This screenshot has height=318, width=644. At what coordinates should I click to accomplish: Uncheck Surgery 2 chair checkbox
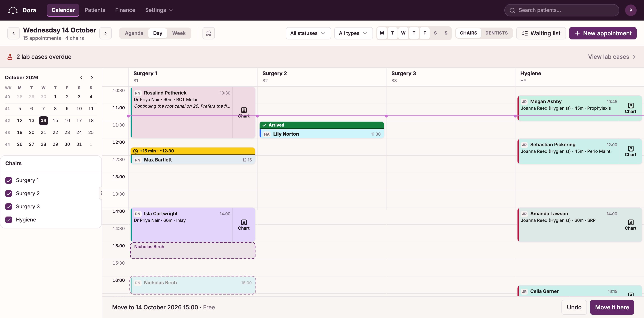tap(9, 194)
